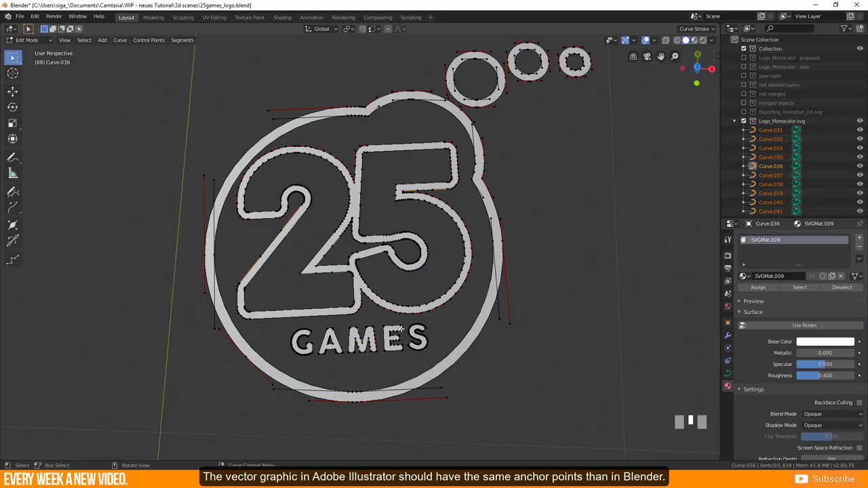The width and height of the screenshot is (868, 488).
Task: Select the Randomize tool
Action: [12, 260]
